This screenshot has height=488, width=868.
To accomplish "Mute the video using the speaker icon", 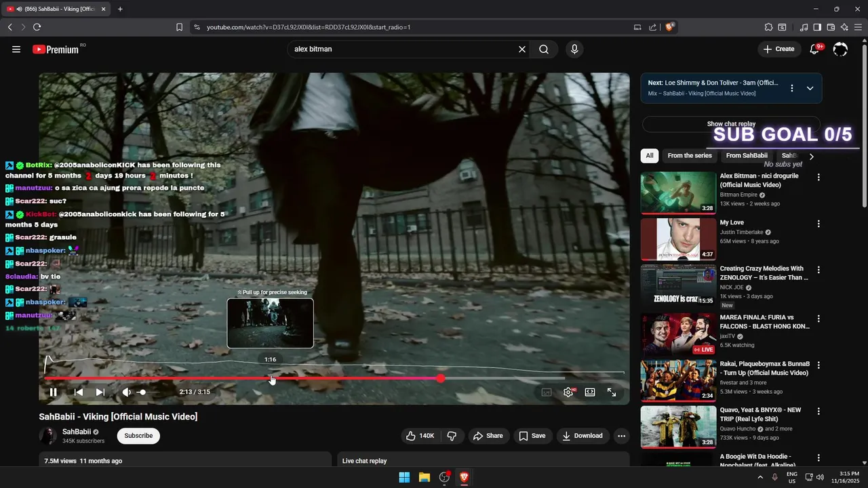I will pos(126,392).
